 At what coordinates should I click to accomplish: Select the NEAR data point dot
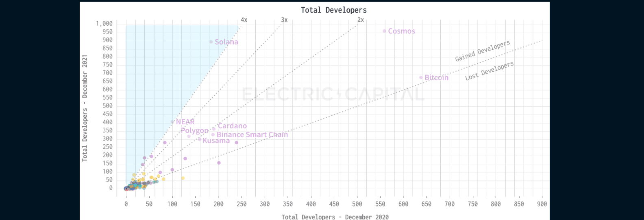(x=172, y=122)
